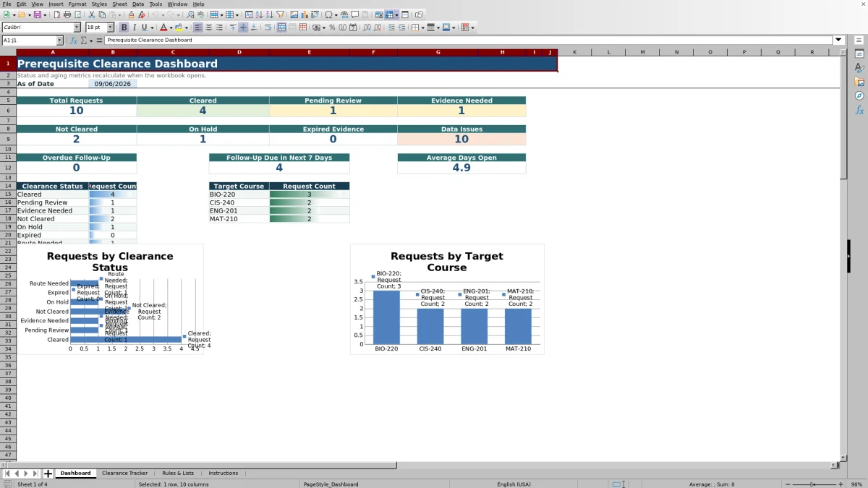
Task: Open the File menu
Action: (6, 4)
